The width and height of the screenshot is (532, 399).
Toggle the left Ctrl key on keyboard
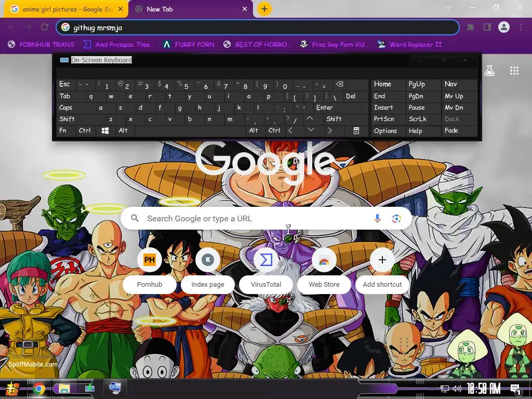tap(85, 130)
